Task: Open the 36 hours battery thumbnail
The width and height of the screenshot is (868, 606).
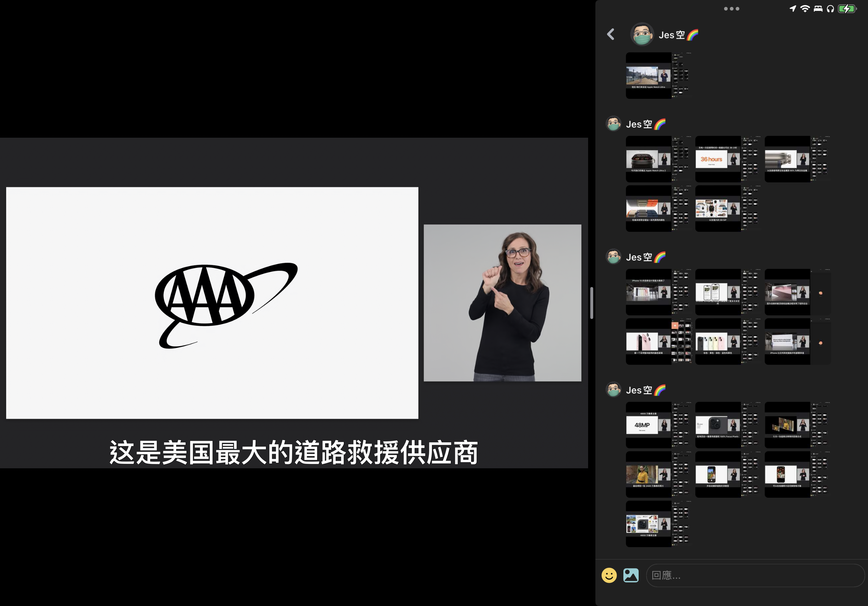Action: [728, 159]
